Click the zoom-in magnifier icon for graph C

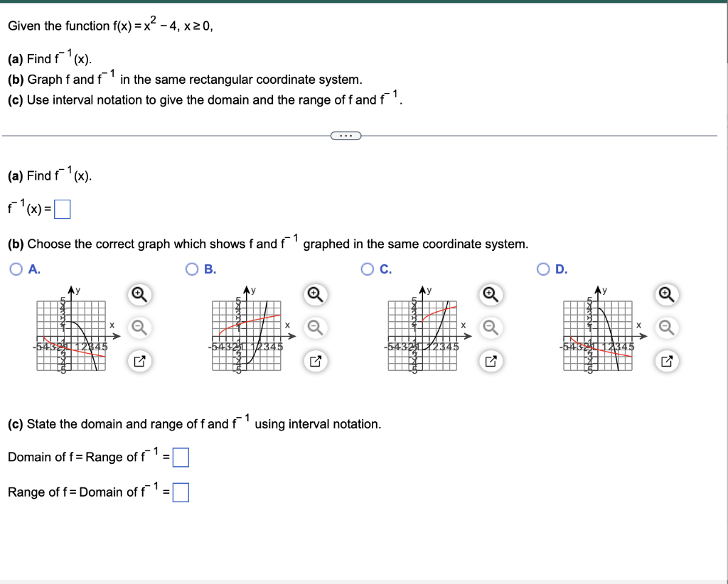pos(491,295)
